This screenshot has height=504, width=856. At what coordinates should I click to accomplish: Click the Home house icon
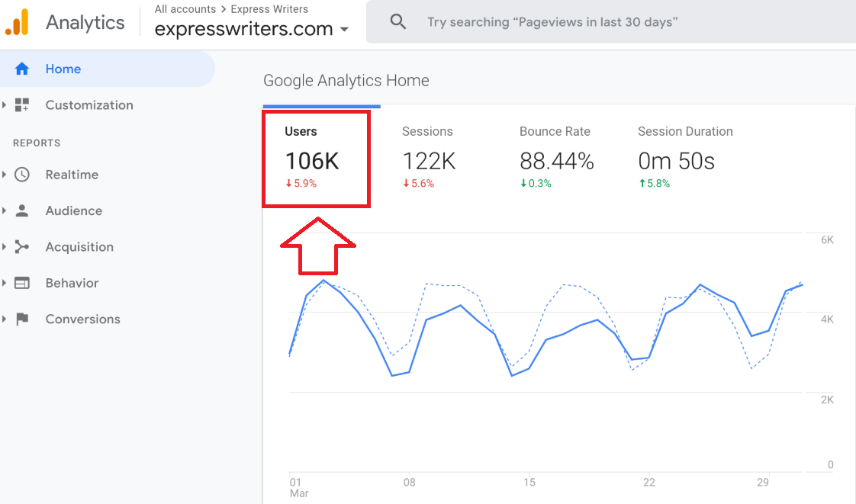[22, 69]
